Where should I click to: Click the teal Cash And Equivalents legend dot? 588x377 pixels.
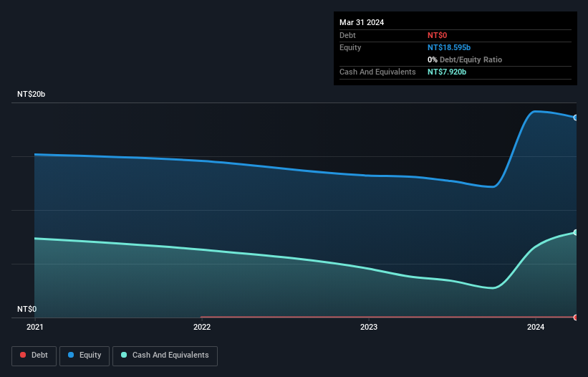124,355
